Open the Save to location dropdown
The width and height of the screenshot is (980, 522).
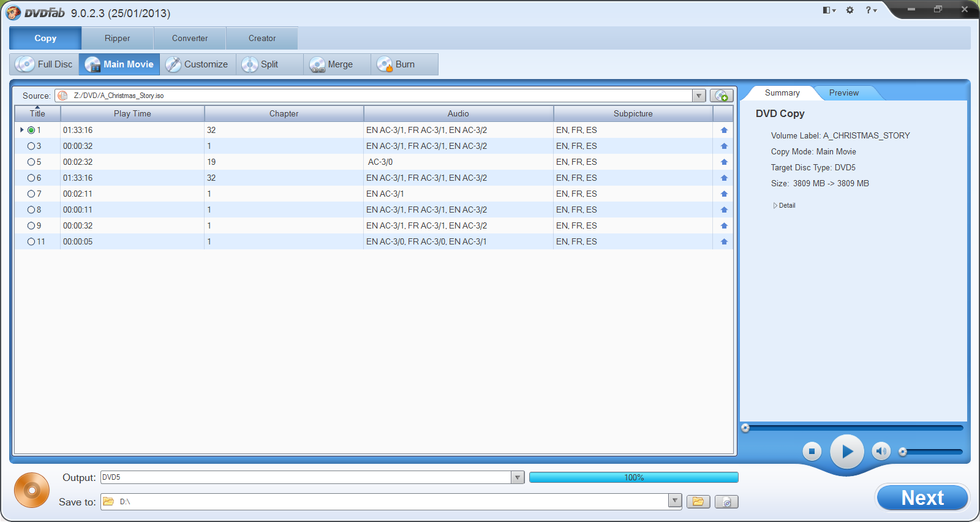674,501
